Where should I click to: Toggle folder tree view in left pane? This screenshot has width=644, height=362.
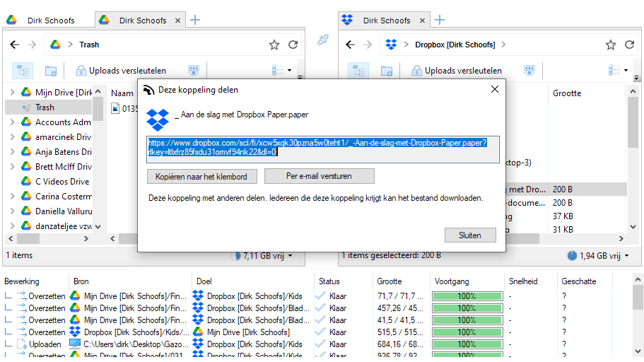[x=22, y=71]
